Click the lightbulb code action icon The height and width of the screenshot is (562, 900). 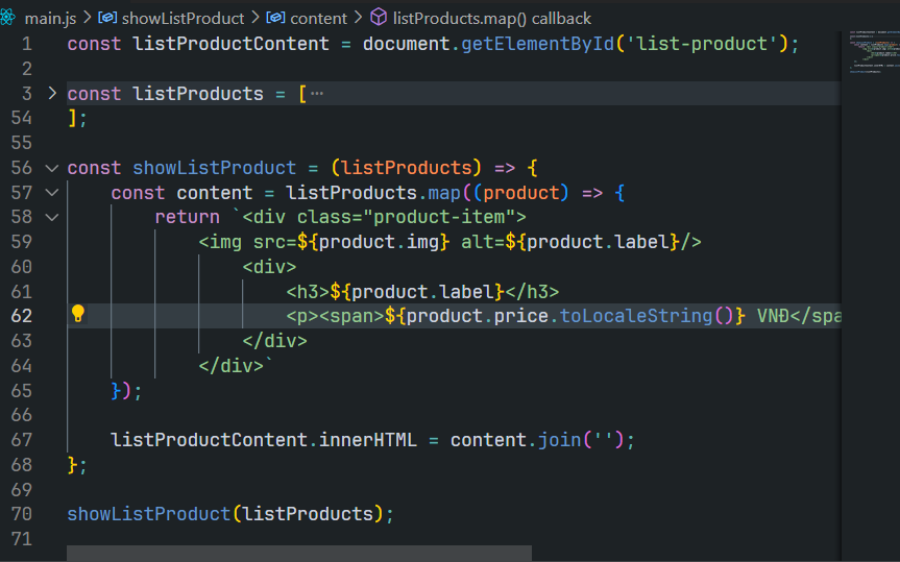coord(77,313)
